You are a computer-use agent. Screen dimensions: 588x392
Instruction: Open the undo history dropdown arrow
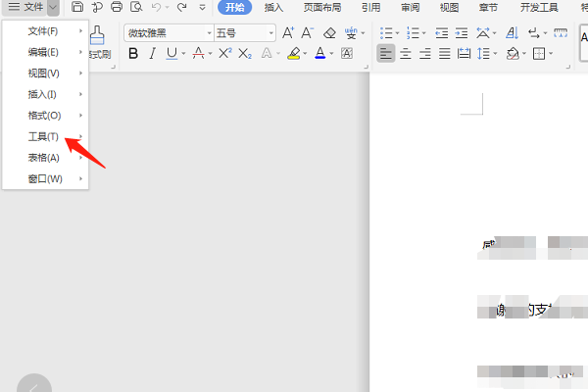click(167, 7)
